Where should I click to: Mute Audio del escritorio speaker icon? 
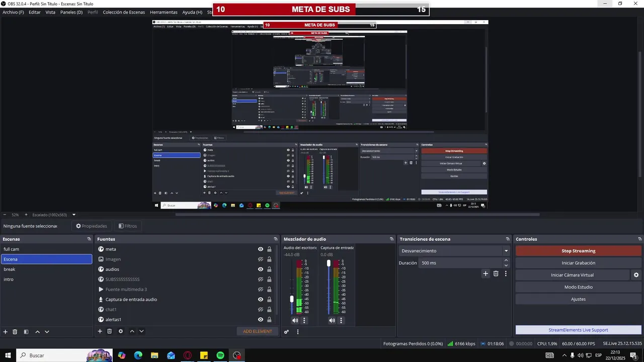(x=295, y=320)
